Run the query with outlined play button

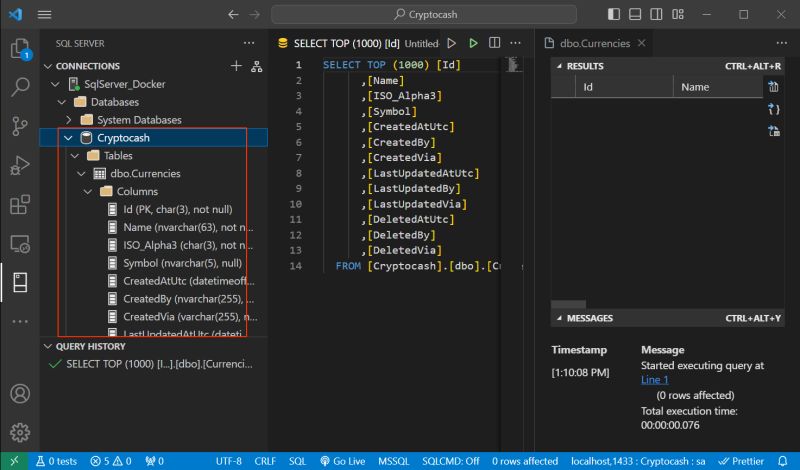pyautogui.click(x=452, y=43)
